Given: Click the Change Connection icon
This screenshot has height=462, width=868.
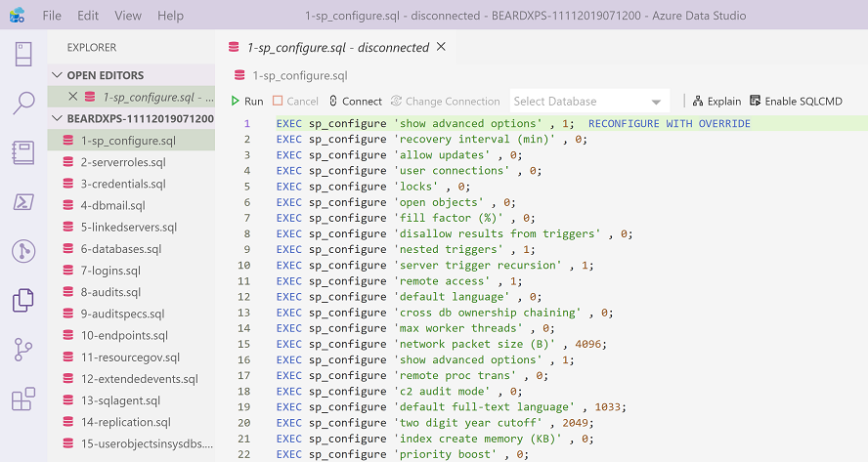Looking at the screenshot, I should point(396,101).
